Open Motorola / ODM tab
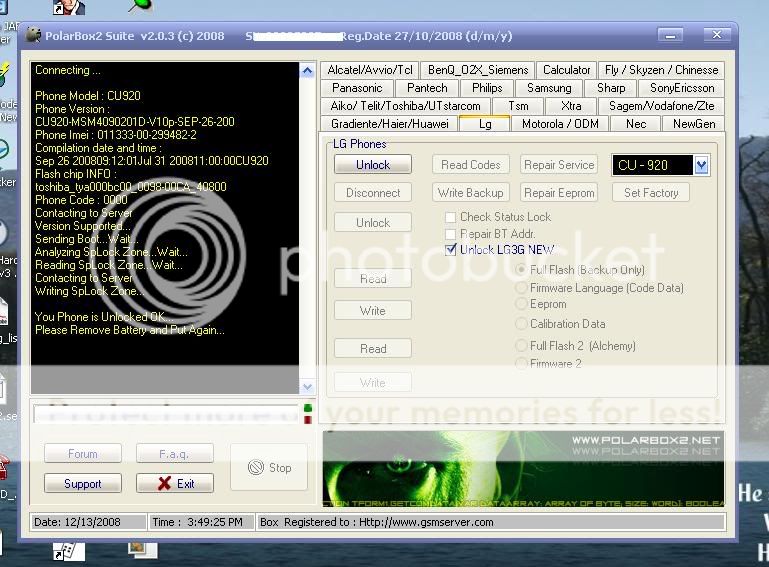 (x=560, y=124)
